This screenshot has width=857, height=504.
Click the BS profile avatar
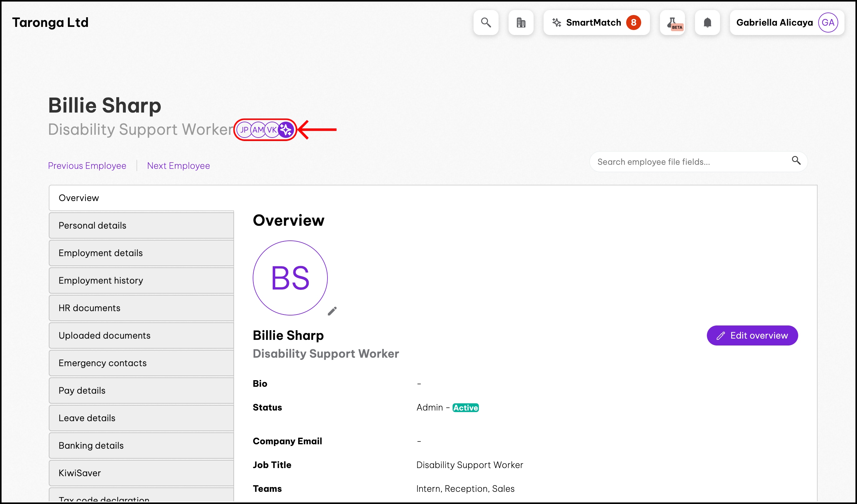pyautogui.click(x=290, y=278)
